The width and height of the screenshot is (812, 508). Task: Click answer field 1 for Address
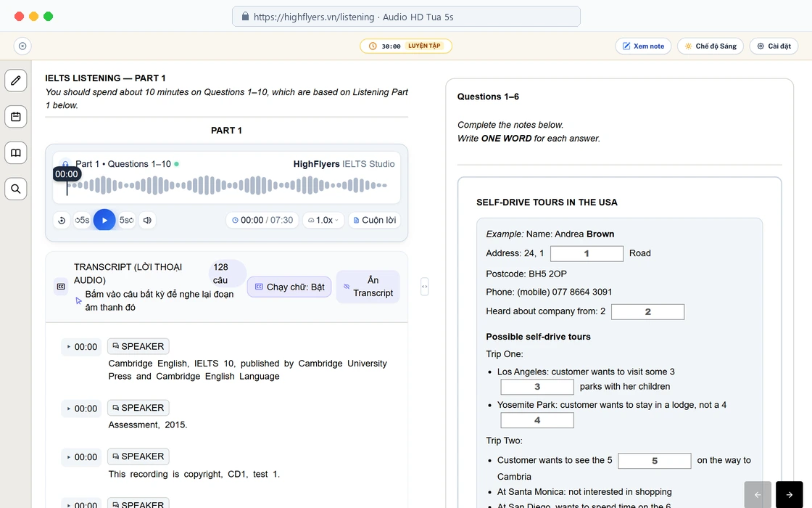(587, 253)
